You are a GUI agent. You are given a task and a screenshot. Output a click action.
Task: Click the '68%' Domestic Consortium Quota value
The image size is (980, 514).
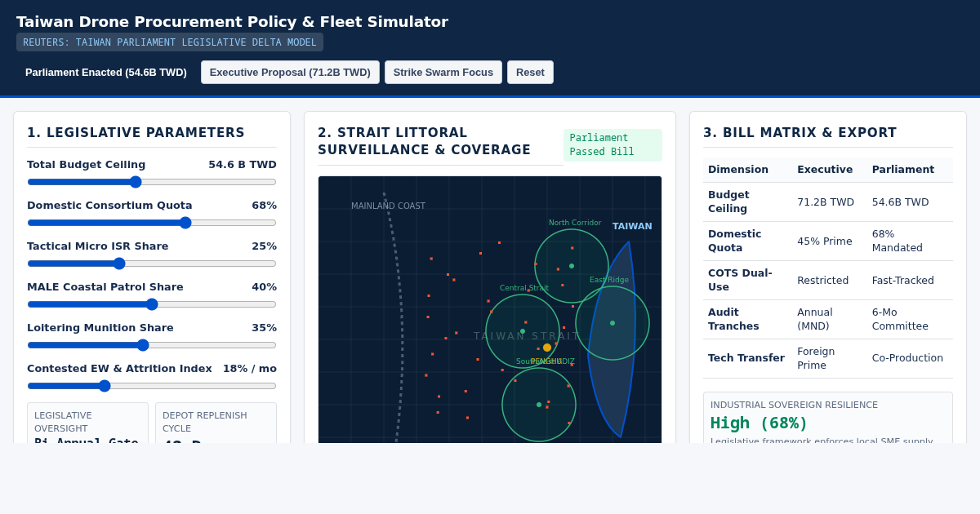coord(264,206)
